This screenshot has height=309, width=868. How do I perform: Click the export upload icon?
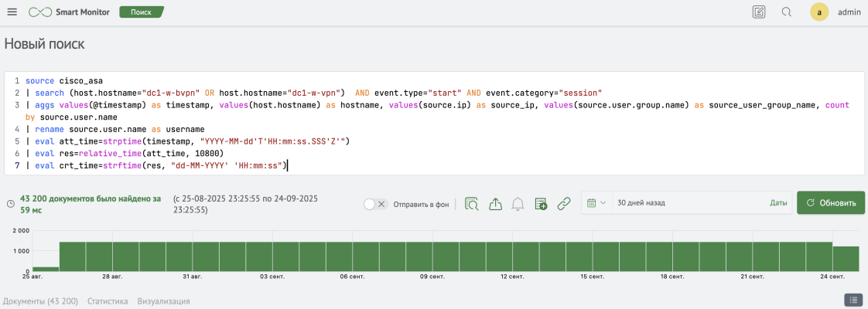point(495,204)
